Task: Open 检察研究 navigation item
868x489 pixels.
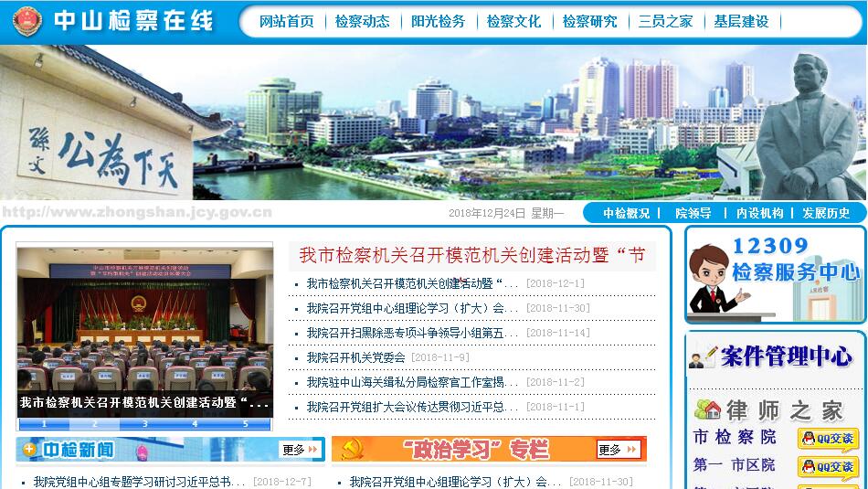Action: (589, 22)
